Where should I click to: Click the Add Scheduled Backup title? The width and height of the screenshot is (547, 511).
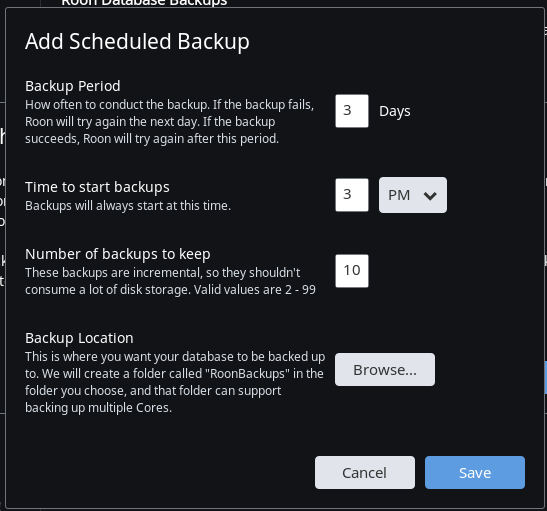137,42
